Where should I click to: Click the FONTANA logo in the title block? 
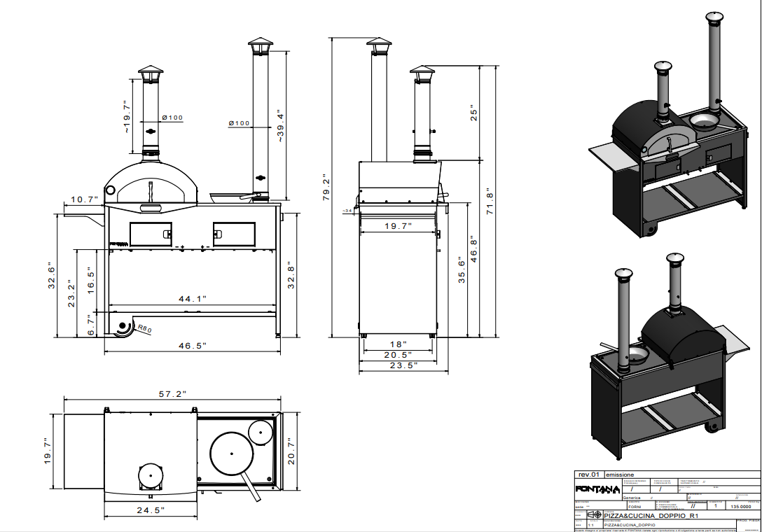(x=597, y=489)
